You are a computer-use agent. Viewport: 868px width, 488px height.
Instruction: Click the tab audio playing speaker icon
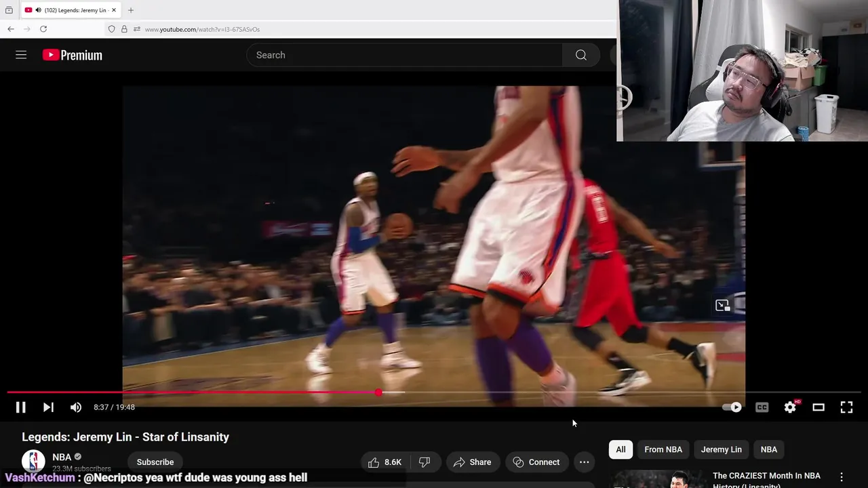pyautogui.click(x=38, y=10)
